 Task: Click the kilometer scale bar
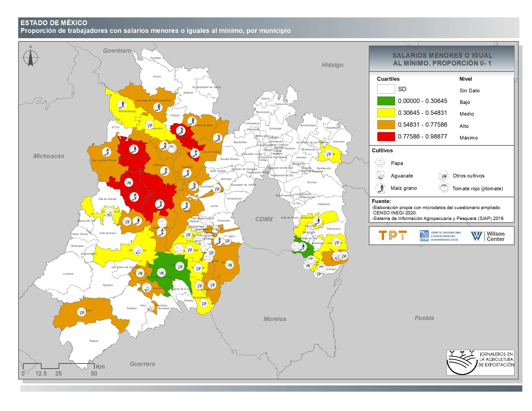pyautogui.click(x=59, y=366)
